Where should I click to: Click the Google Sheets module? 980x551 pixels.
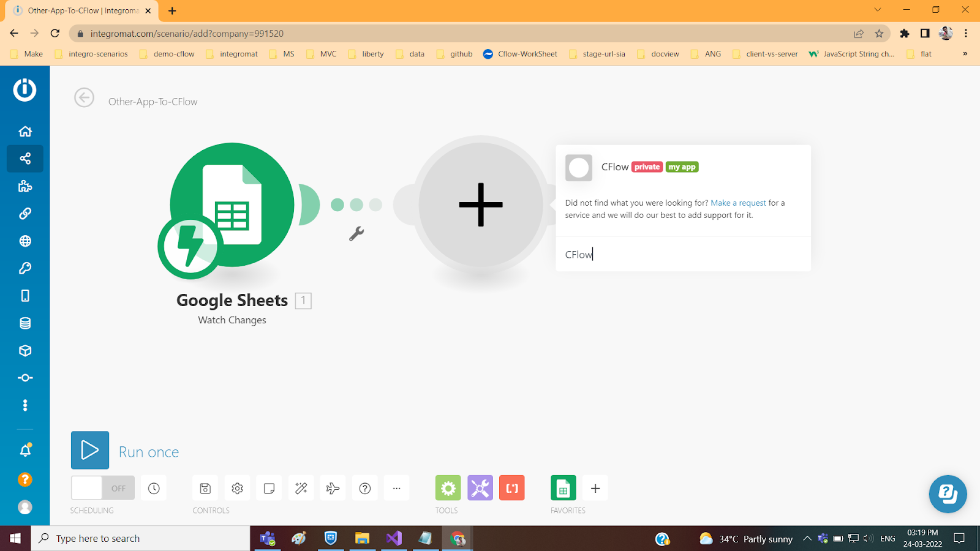tap(232, 205)
